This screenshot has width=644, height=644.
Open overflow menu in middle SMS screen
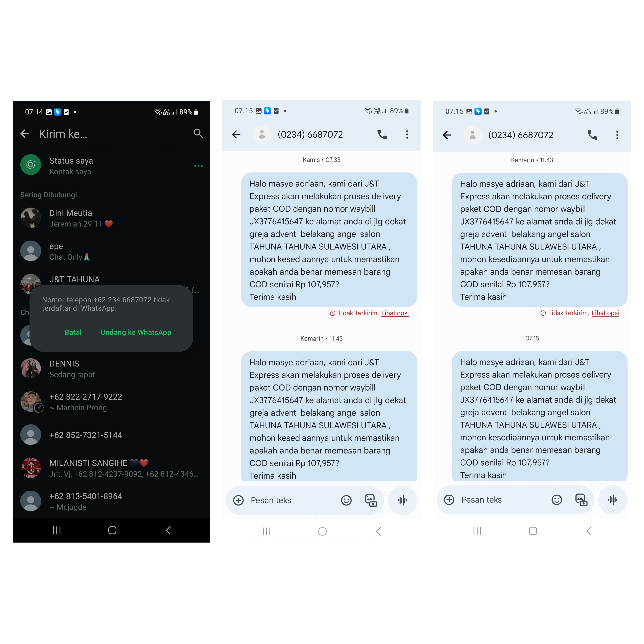(x=407, y=134)
